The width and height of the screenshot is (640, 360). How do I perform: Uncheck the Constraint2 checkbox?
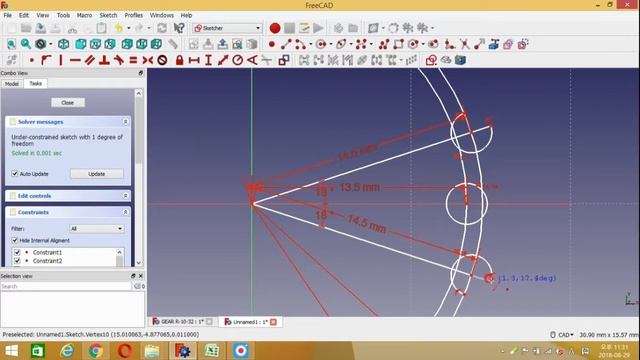17,261
